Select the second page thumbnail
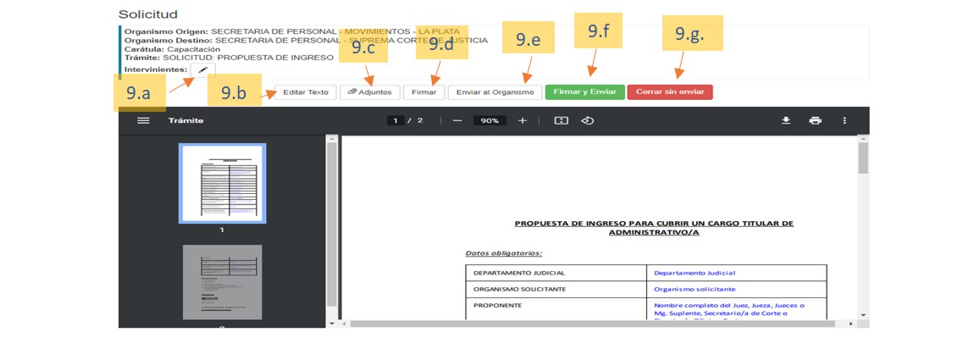This screenshot has height=349, width=980. pos(222,282)
